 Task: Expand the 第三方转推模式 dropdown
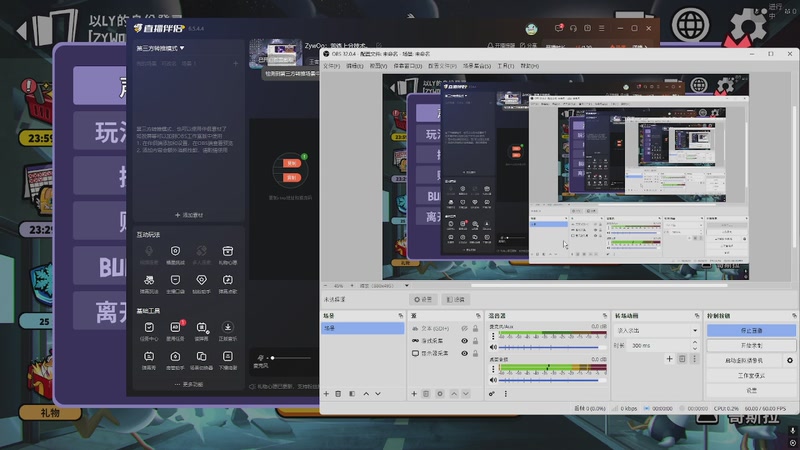click(x=160, y=48)
